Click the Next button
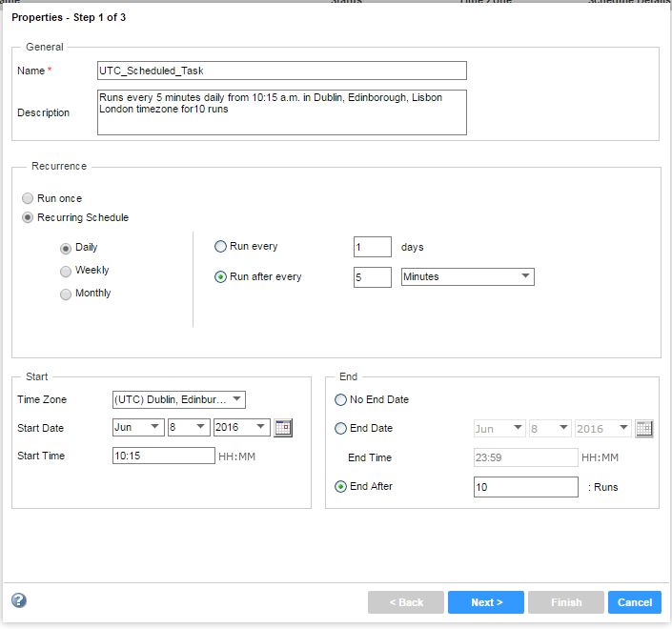This screenshot has width=672, height=629. click(486, 602)
